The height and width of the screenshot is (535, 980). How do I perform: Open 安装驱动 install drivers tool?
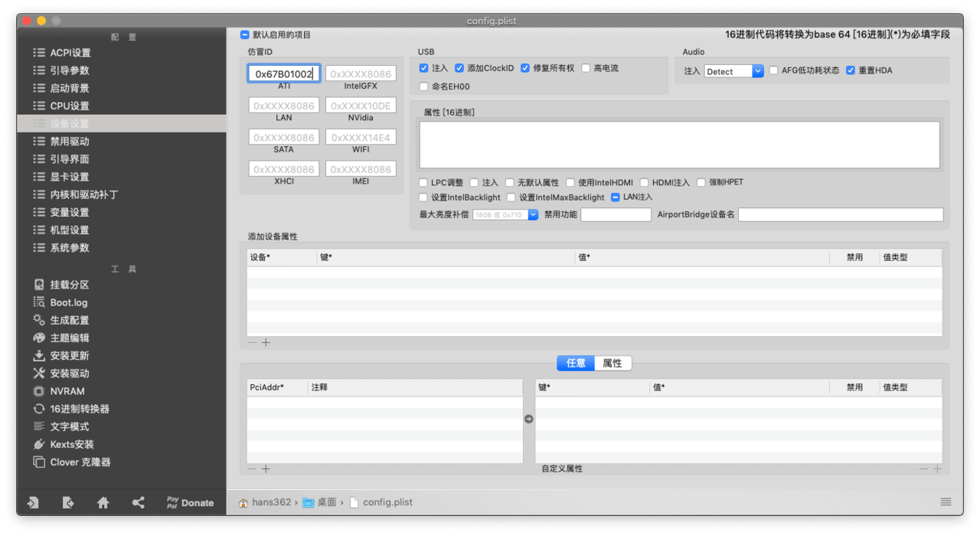(61, 374)
